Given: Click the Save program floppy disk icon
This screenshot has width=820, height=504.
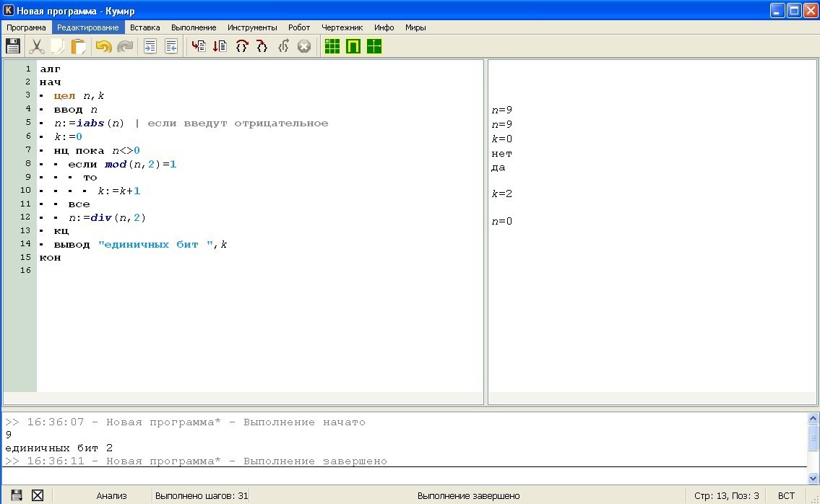Looking at the screenshot, I should 13,46.
